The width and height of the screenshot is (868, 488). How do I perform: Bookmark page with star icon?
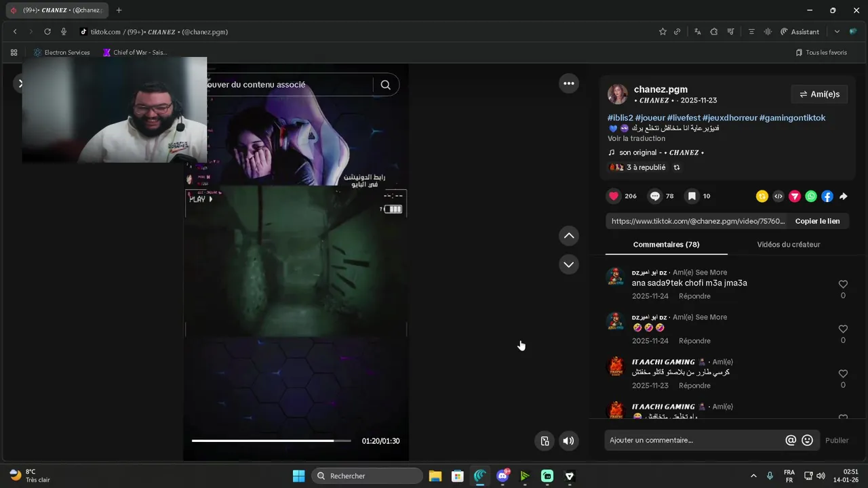(x=663, y=32)
